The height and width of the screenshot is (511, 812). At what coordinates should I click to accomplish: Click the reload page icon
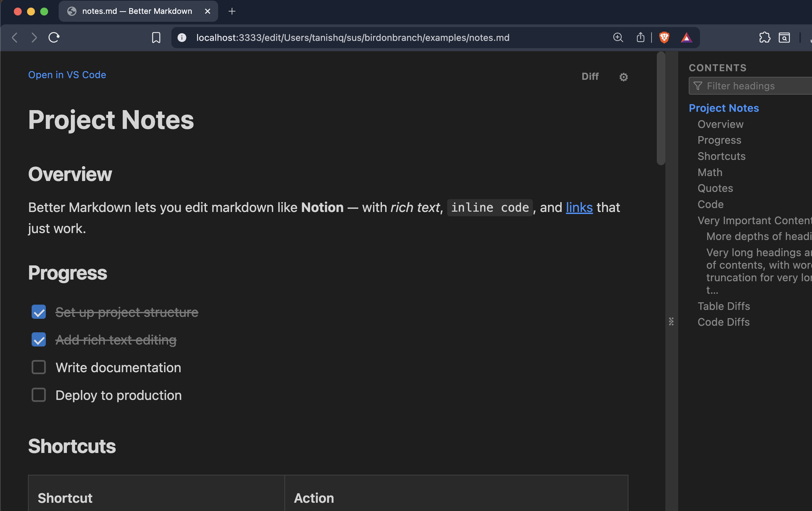[x=54, y=38]
